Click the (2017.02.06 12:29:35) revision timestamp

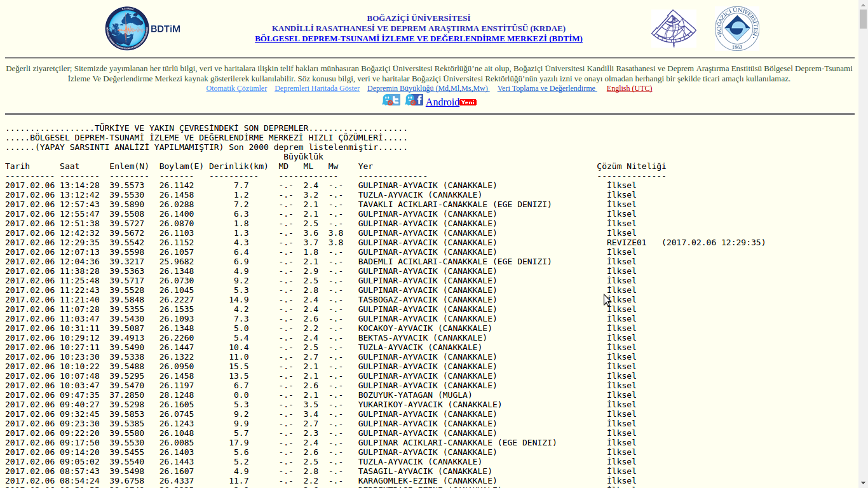714,243
